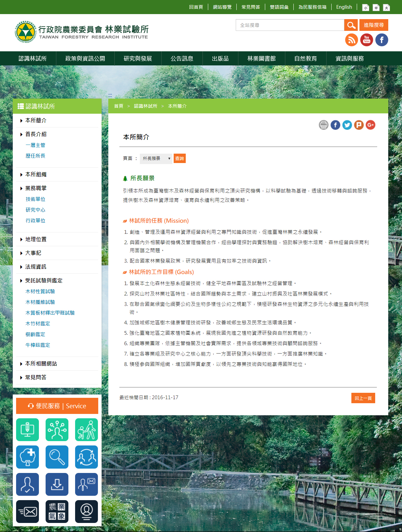Expand 受託試驗與鑑定 in the sidebar
The width and height of the screenshot is (402, 532).
[44, 280]
